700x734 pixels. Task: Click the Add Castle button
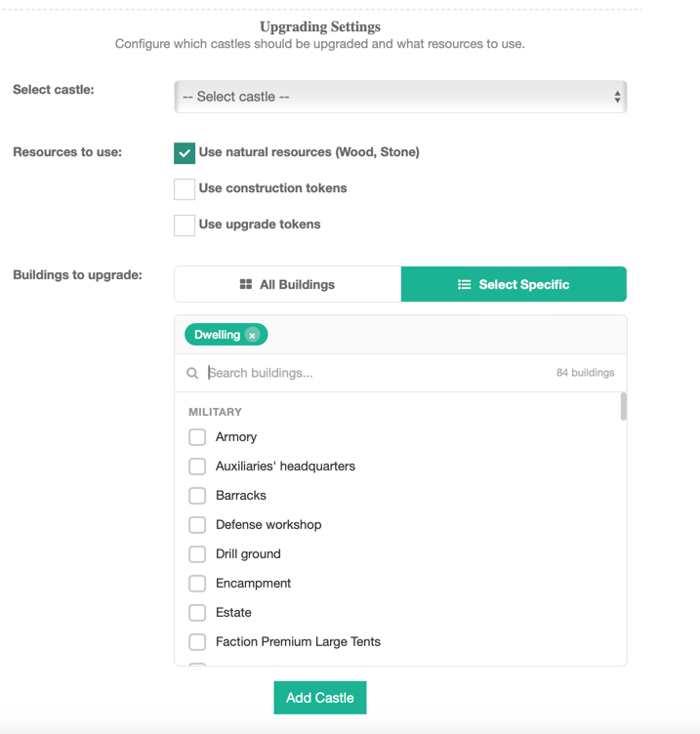point(320,698)
